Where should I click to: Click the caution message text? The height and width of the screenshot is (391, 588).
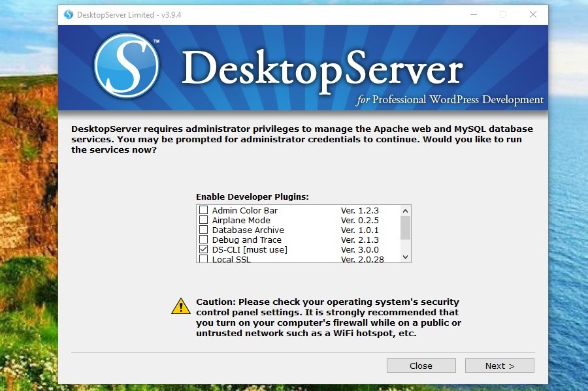click(327, 317)
